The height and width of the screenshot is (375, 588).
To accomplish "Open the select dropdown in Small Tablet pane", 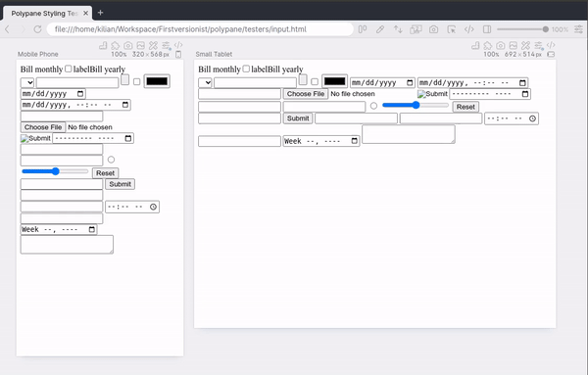I will coord(205,82).
